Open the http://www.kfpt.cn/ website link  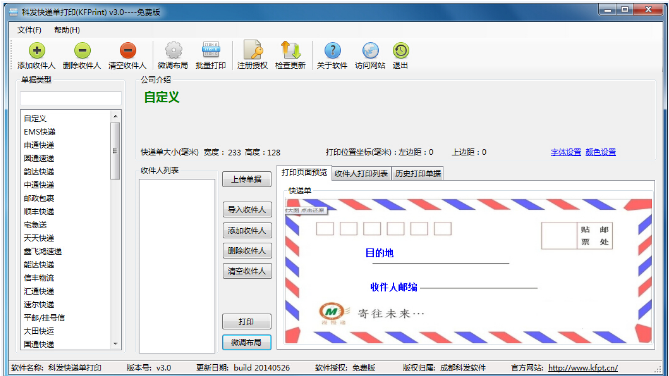pyautogui.click(x=583, y=367)
